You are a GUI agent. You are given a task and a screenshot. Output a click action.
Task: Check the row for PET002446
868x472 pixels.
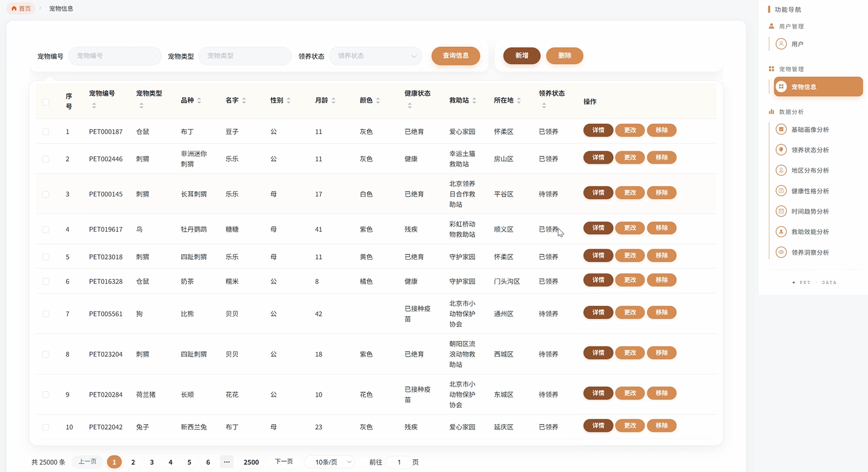(x=46, y=159)
